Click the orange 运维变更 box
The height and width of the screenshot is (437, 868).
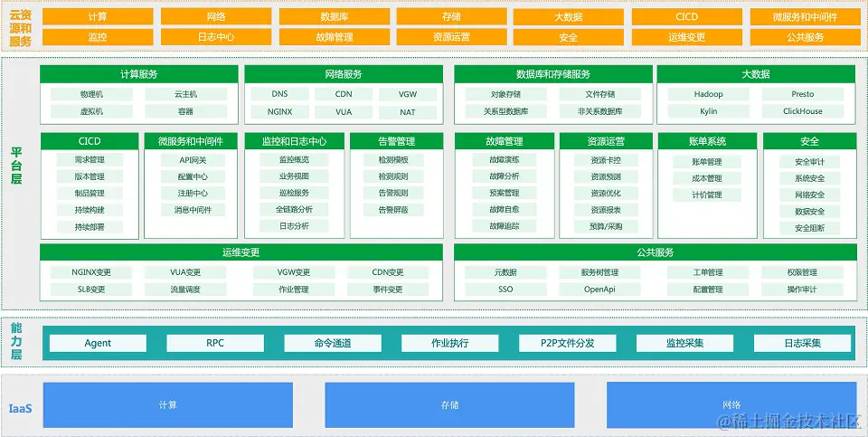pos(687,37)
